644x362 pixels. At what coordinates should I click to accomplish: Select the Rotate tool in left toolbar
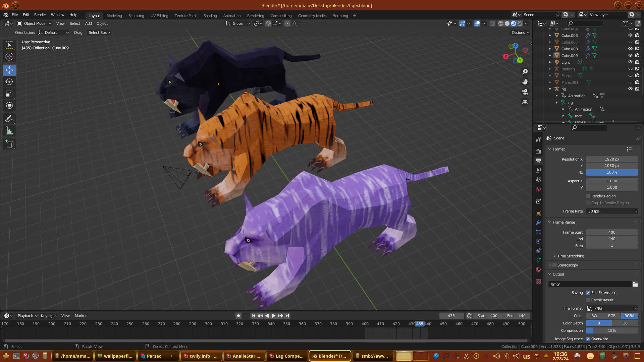9,82
